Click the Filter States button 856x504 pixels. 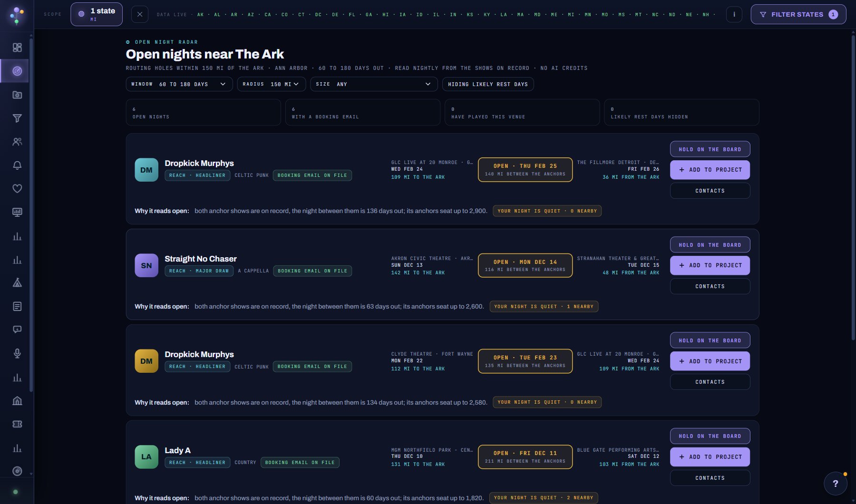(798, 14)
